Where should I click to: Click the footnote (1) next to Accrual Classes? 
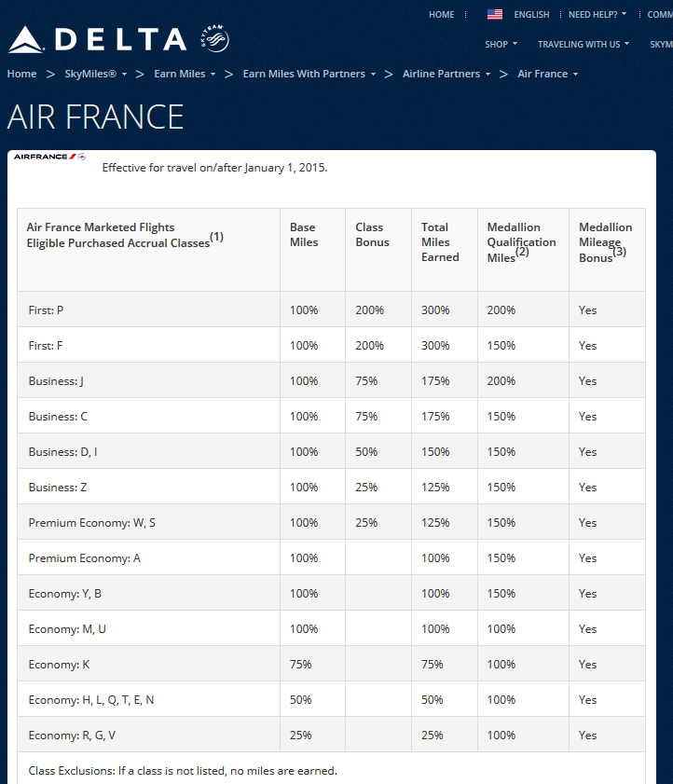click(x=217, y=237)
